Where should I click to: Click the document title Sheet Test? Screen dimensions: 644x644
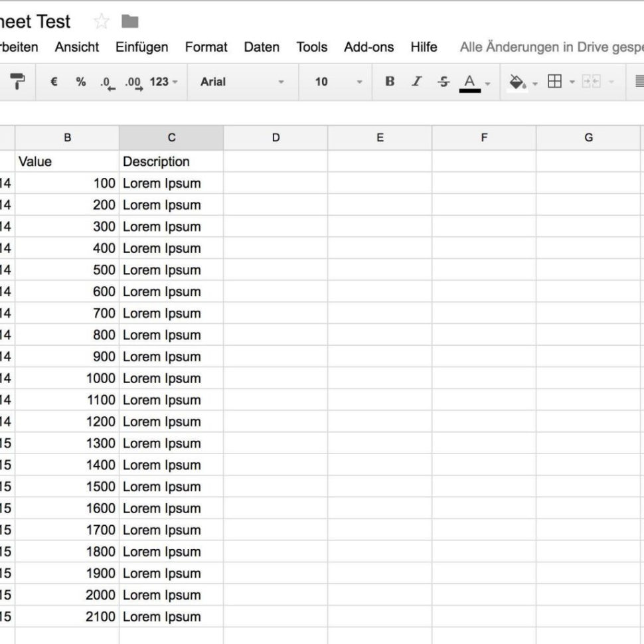(35, 21)
